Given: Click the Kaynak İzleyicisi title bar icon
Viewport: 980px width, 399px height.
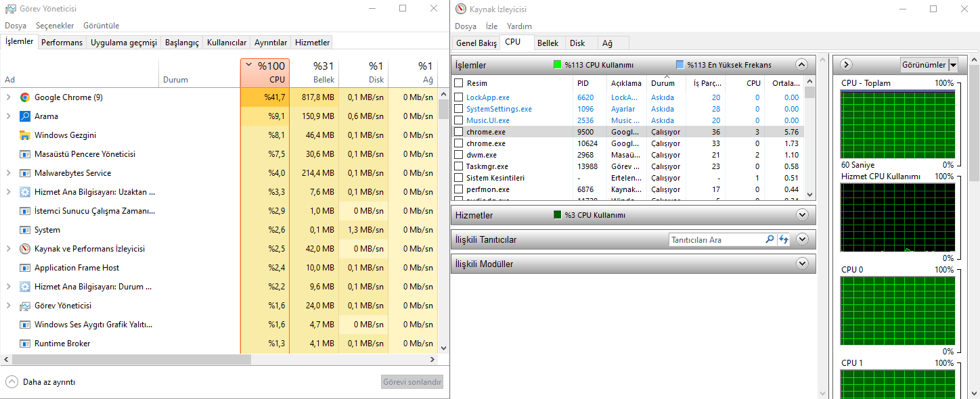Looking at the screenshot, I should tap(461, 9).
